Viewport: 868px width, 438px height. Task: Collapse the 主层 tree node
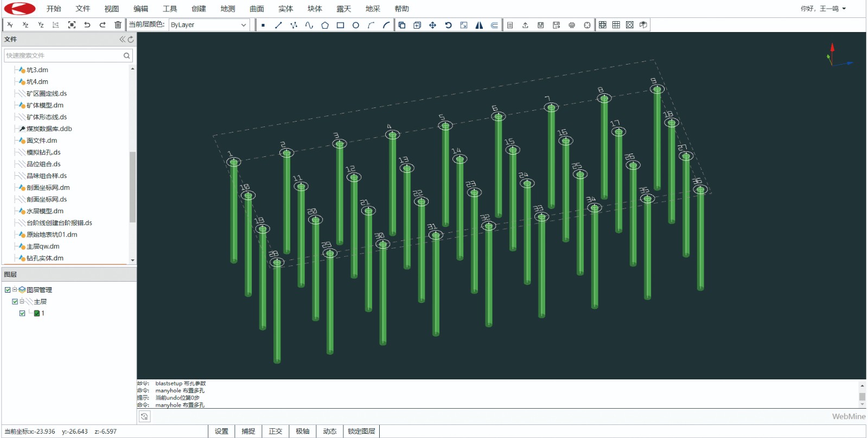point(22,302)
